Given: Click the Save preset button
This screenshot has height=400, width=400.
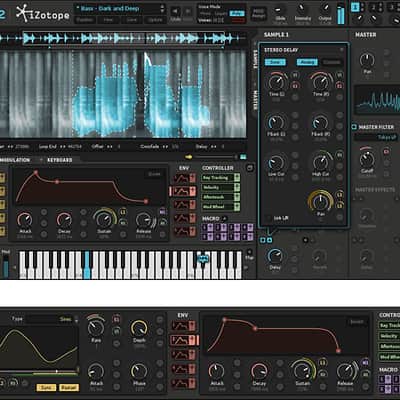Looking at the screenshot, I should point(132,20).
